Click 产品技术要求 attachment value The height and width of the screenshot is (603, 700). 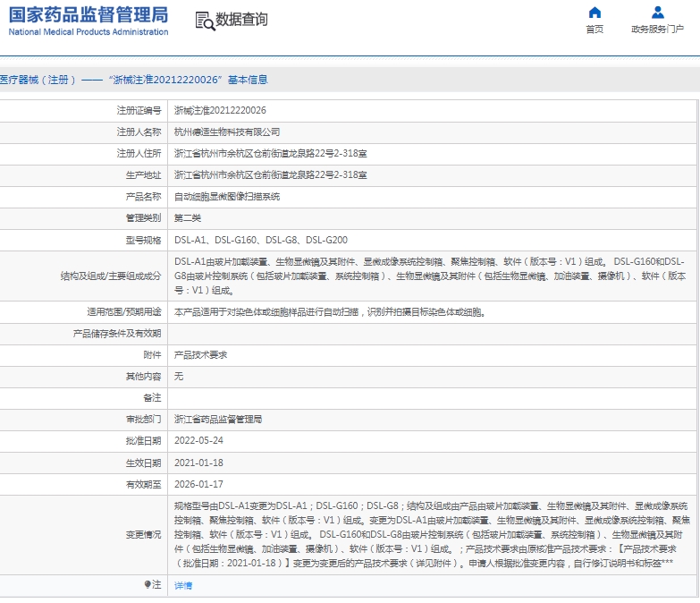tap(200, 355)
